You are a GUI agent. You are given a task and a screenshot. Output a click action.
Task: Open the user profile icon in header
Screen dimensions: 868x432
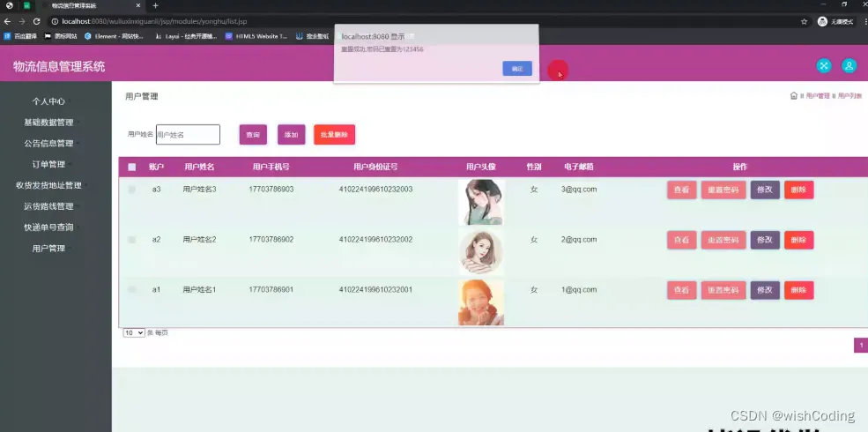(x=849, y=66)
